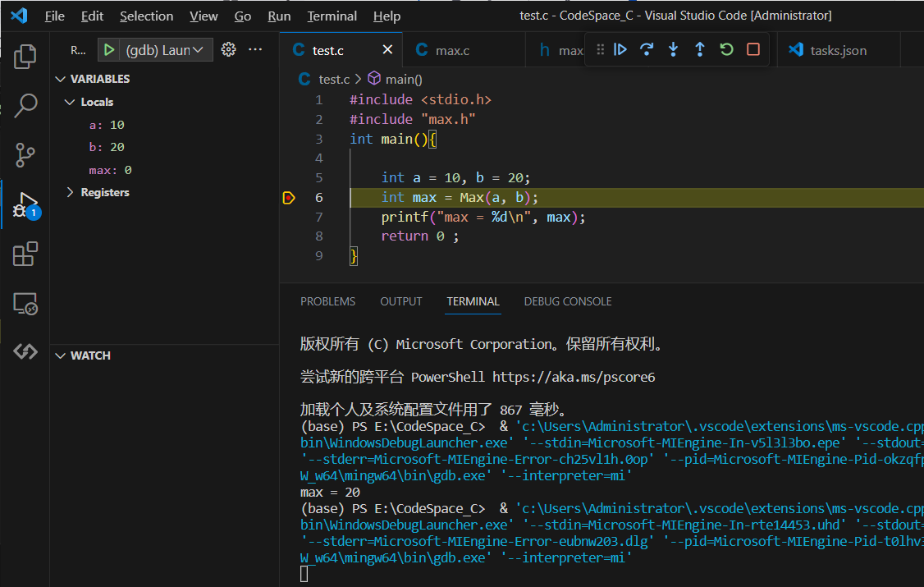Select local variable max: 0
Image resolution: width=924 pixels, height=587 pixels.
pos(110,170)
